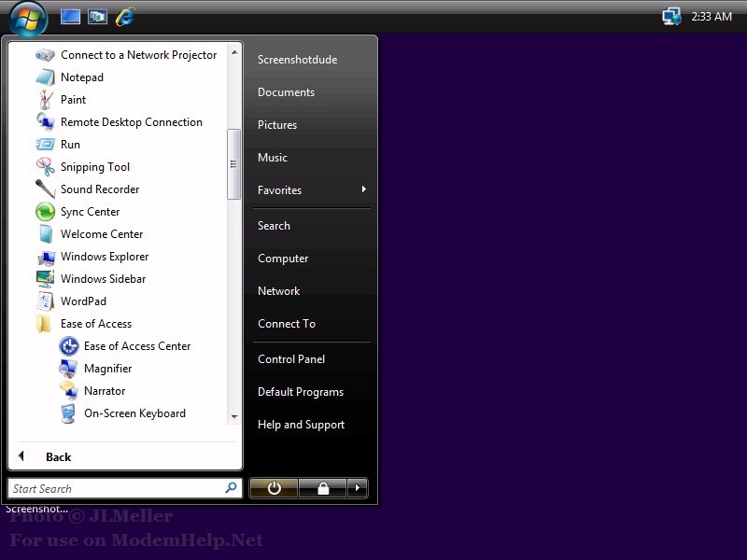Select Paint in the programs list
747x560 pixels.
tap(74, 100)
